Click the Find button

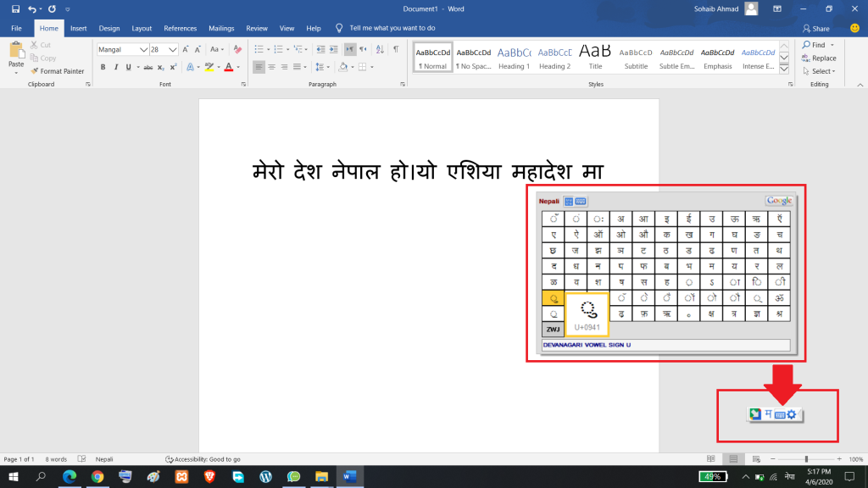818,45
